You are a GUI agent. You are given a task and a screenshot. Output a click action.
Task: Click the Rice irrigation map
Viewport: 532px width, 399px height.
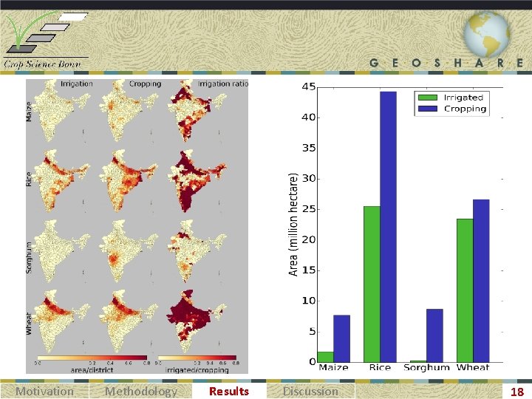coord(61,181)
